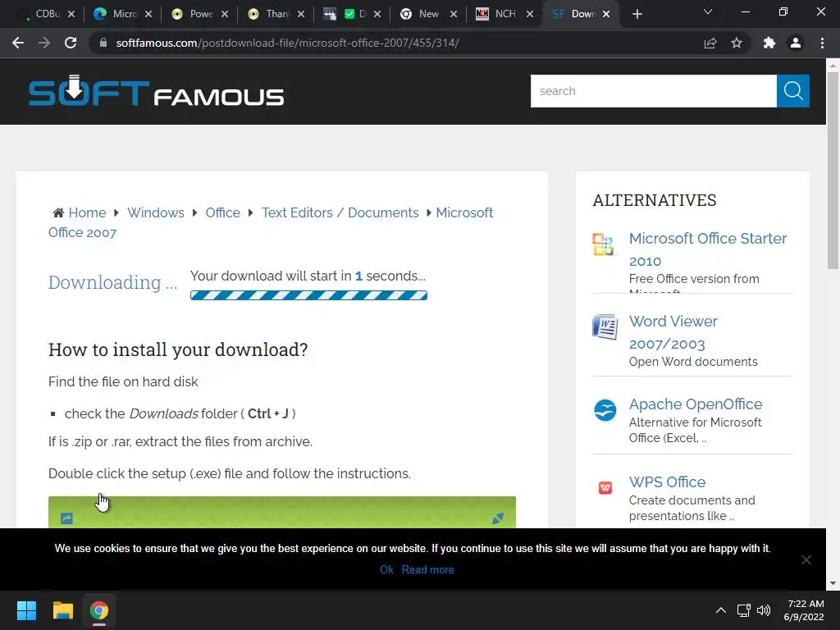The image size is (840, 630).
Task: Close the NCH tab
Action: point(530,14)
